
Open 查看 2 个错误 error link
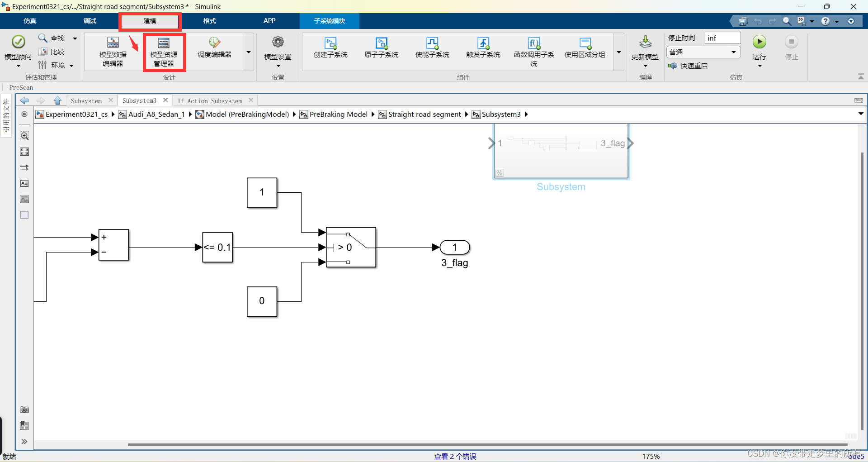[455, 456]
